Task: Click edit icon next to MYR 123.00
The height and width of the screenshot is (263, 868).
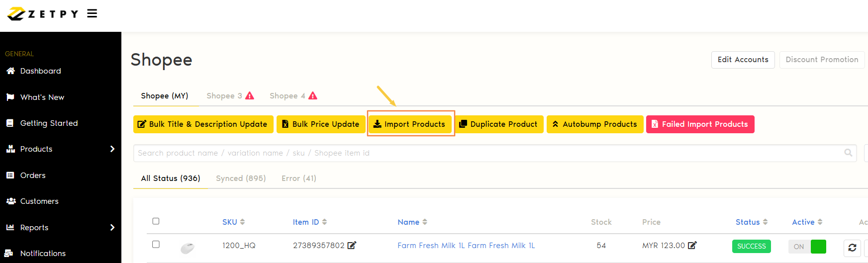Action: (692, 245)
